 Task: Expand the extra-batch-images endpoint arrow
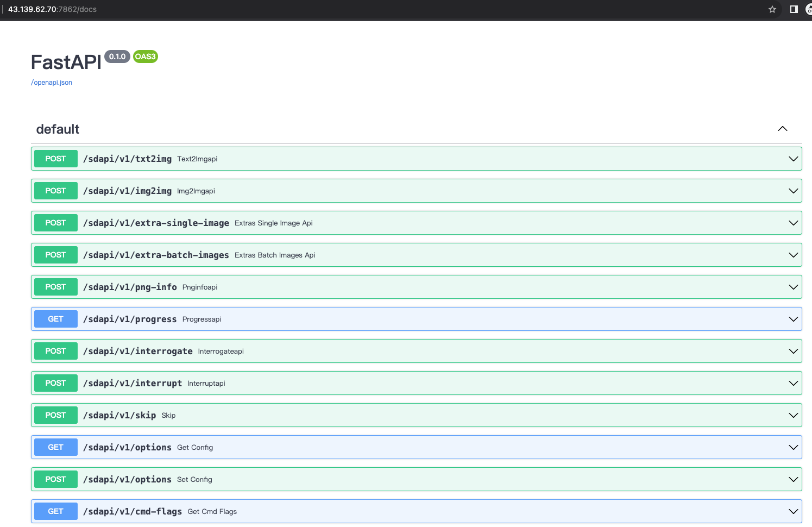(x=794, y=255)
